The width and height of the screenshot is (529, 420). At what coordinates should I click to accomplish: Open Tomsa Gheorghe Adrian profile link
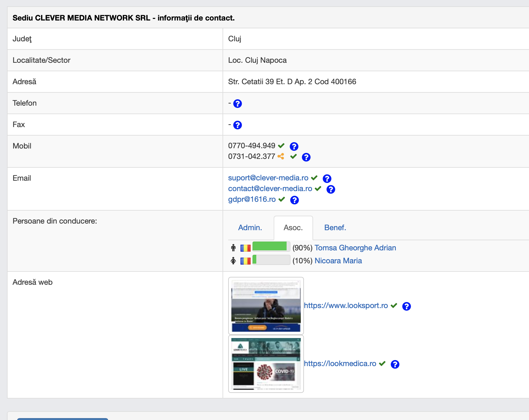[355, 248]
